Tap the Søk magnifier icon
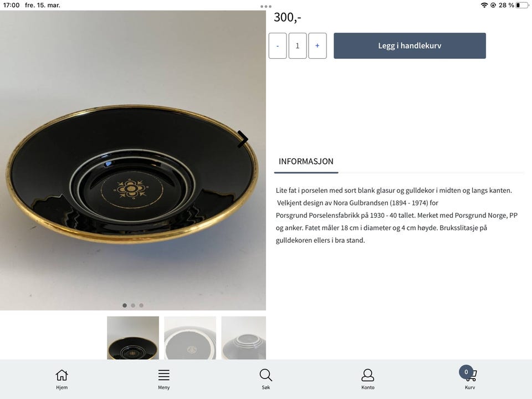The height and width of the screenshot is (399, 532). [x=265, y=375]
